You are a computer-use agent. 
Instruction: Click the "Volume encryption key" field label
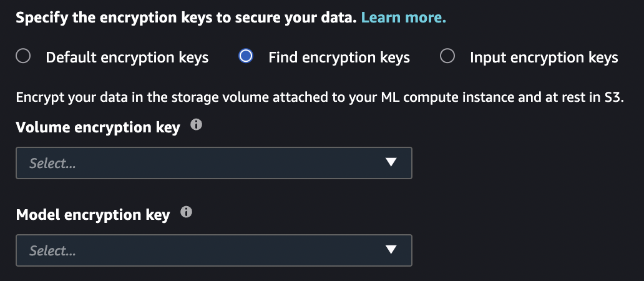coord(98,127)
